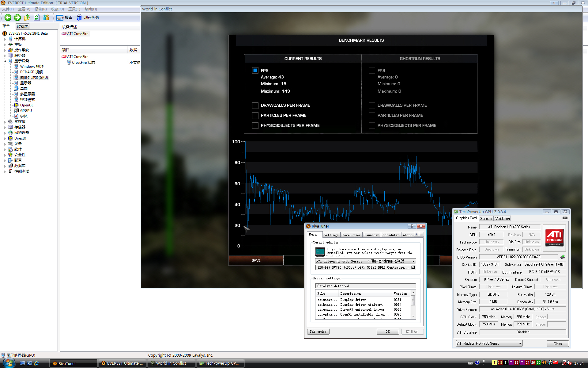Click the DirectX icon in EVEREST tree
Image resolution: width=588 pixels, height=368 pixels.
[10, 138]
